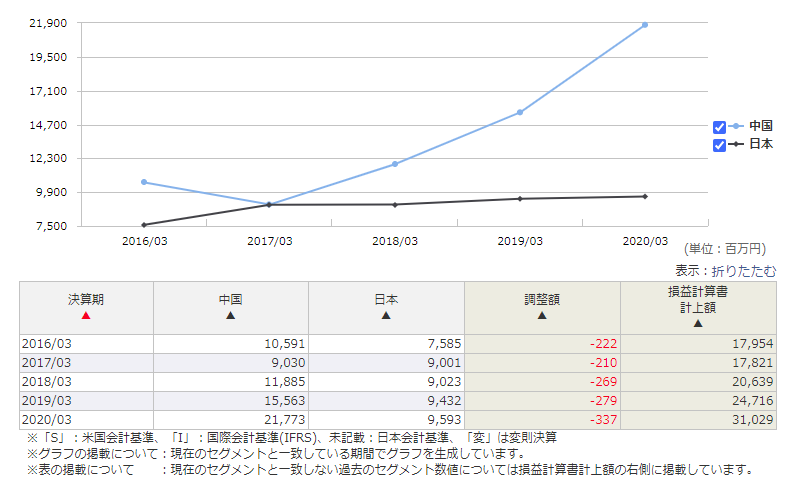This screenshot has width=800, height=499.
Task: Click 日本 value 9,432
Action: coord(444,401)
